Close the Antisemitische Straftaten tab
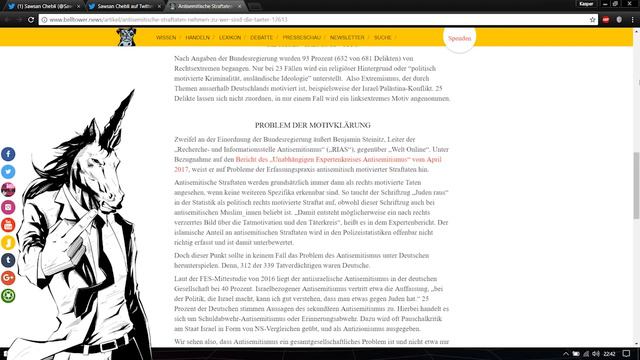 [240, 6]
